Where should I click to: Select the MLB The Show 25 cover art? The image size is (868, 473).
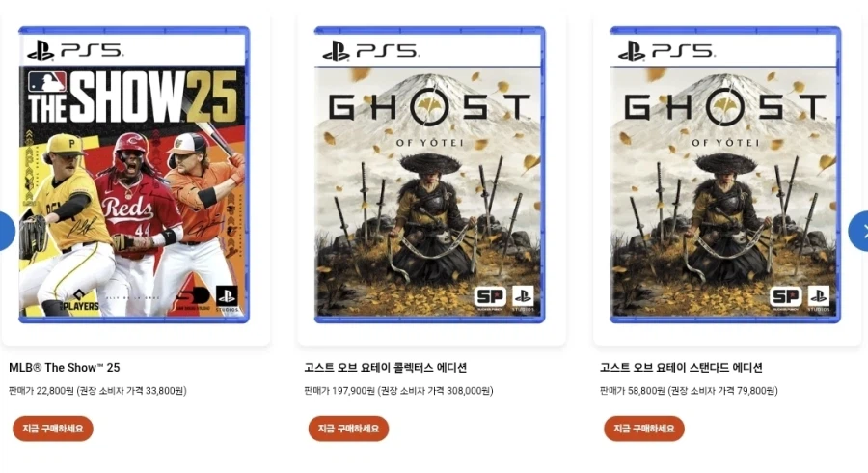point(134,175)
